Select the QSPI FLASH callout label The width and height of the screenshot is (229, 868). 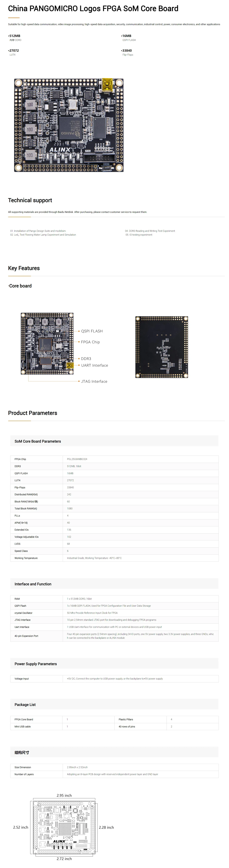pos(92,331)
